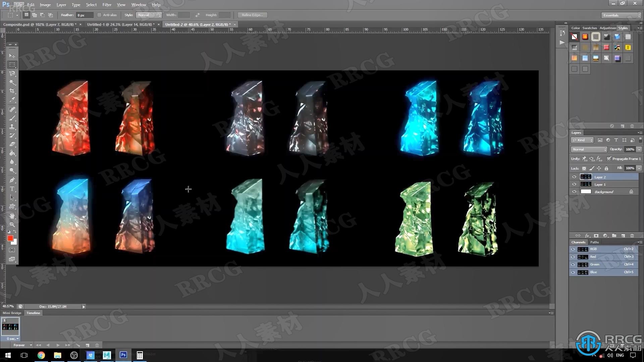
Task: Toggle visibility of Background layer
Action: pyautogui.click(x=574, y=192)
